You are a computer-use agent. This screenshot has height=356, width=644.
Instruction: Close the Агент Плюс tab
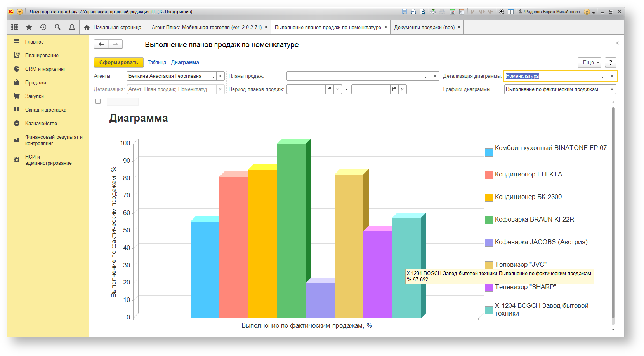point(266,27)
